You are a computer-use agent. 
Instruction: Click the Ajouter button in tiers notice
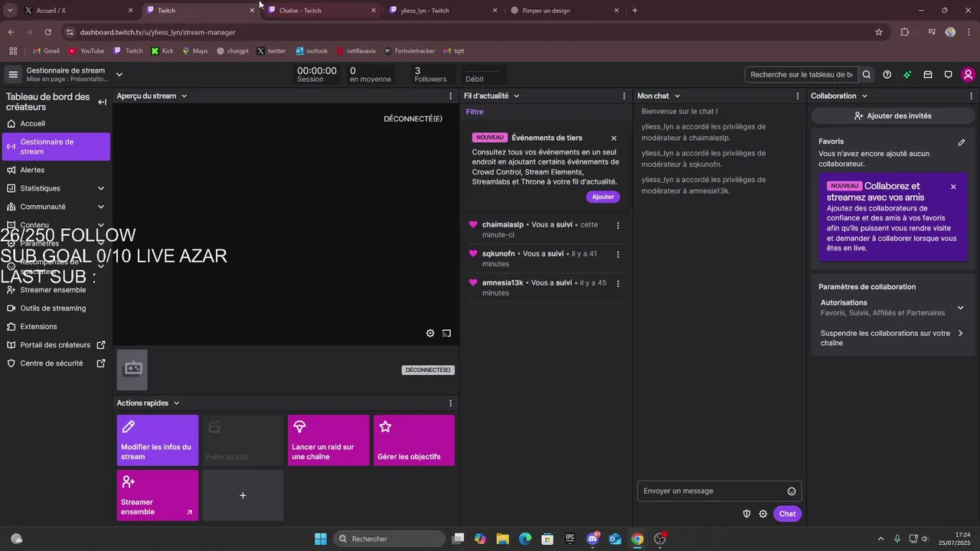pyautogui.click(x=603, y=197)
